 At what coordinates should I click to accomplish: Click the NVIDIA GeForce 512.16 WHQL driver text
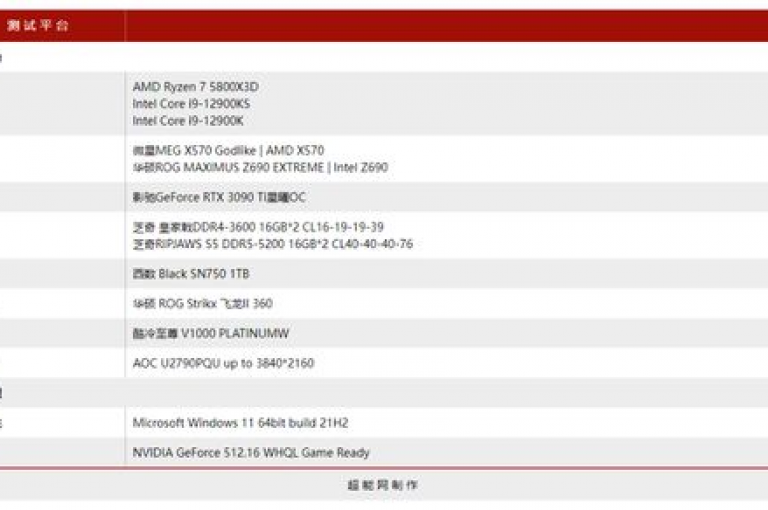pos(251,453)
